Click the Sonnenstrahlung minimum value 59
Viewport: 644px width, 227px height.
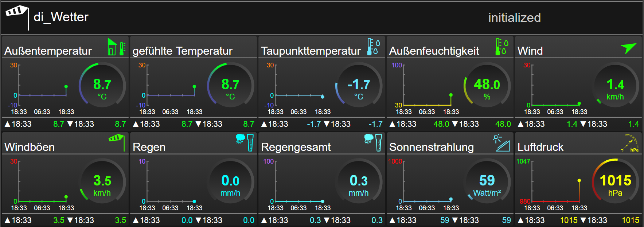point(506,220)
